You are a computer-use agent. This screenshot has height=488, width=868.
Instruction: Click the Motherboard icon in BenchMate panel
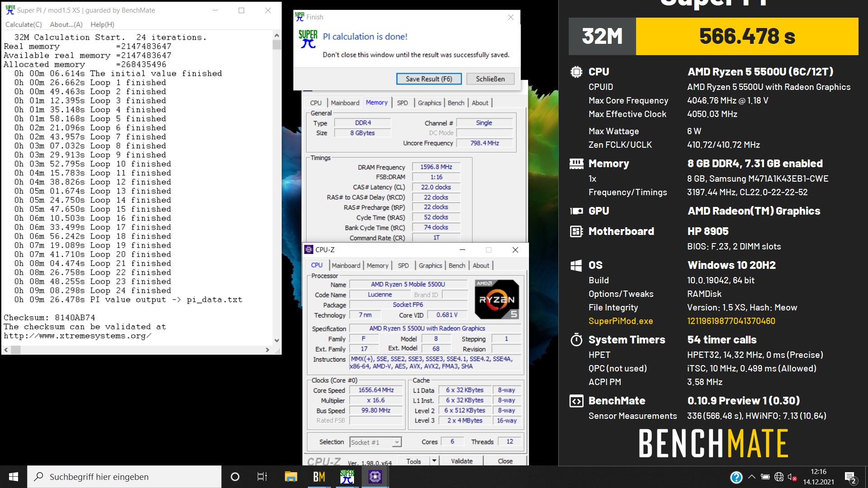(576, 231)
